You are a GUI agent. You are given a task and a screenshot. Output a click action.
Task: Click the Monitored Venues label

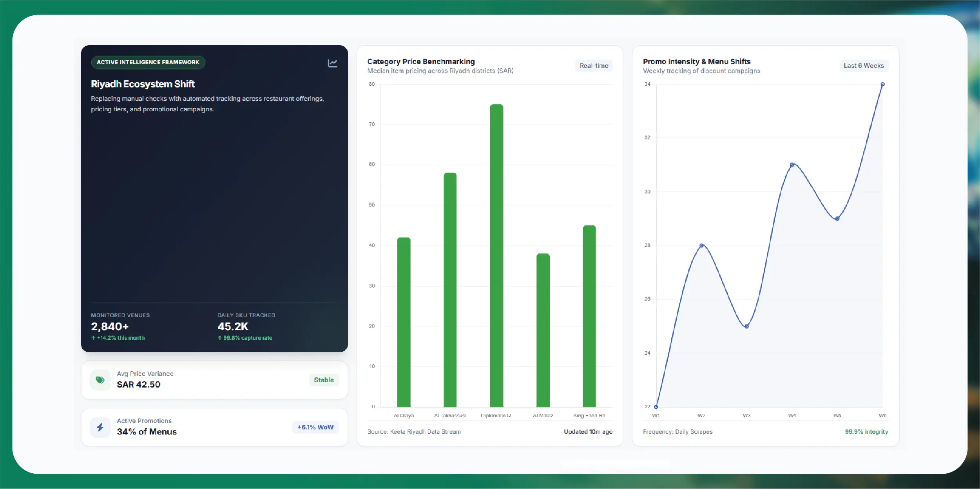pos(120,315)
